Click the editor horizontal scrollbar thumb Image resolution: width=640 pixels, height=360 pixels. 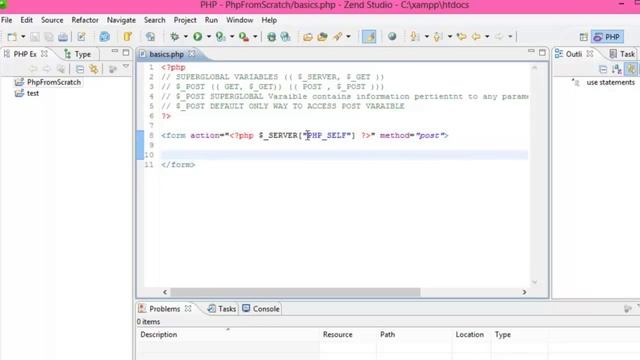[295, 292]
